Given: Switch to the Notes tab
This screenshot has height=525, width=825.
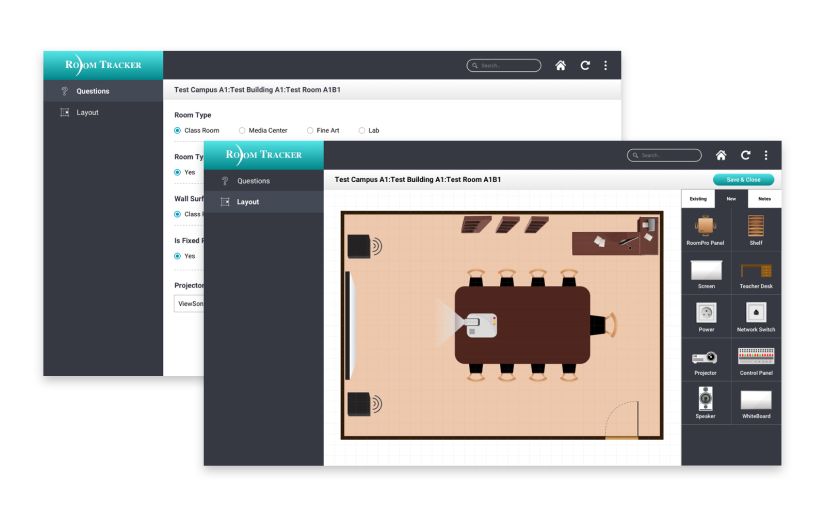Looking at the screenshot, I should 764,199.
